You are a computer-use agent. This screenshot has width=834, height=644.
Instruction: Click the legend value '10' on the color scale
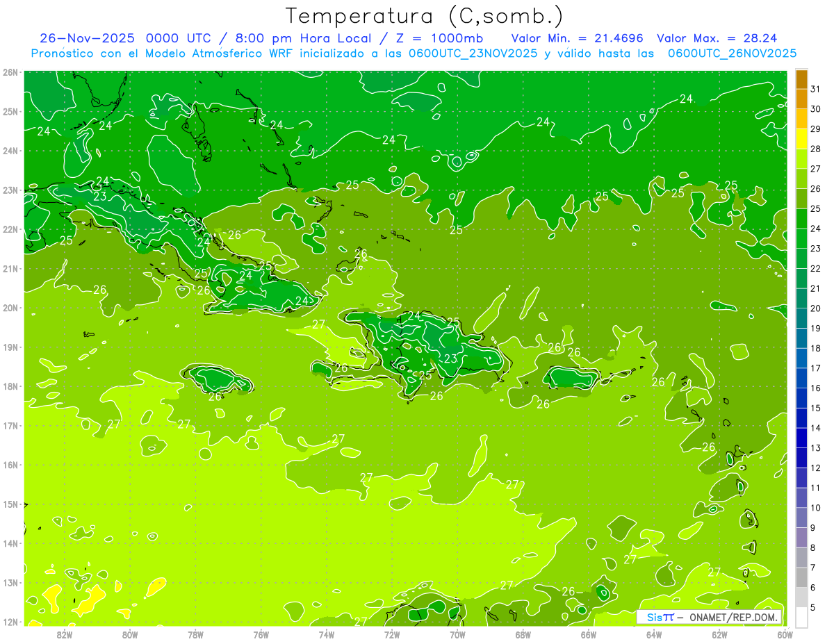point(816,508)
